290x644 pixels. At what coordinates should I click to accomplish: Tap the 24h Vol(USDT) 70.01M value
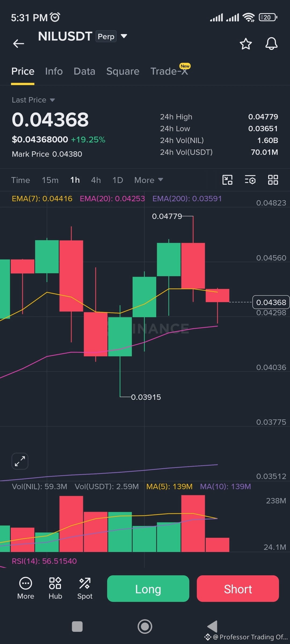click(x=264, y=152)
